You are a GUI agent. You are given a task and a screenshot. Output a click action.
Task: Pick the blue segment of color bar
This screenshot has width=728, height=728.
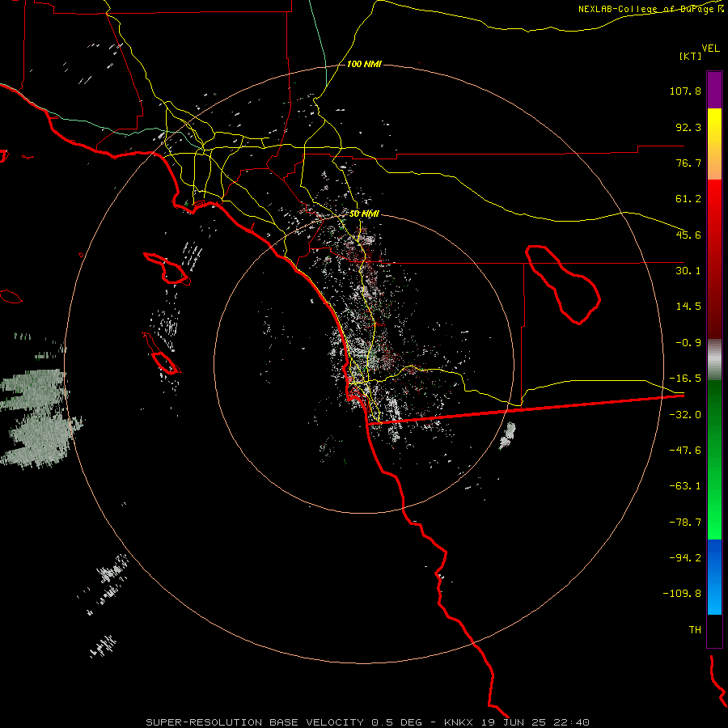[714, 577]
